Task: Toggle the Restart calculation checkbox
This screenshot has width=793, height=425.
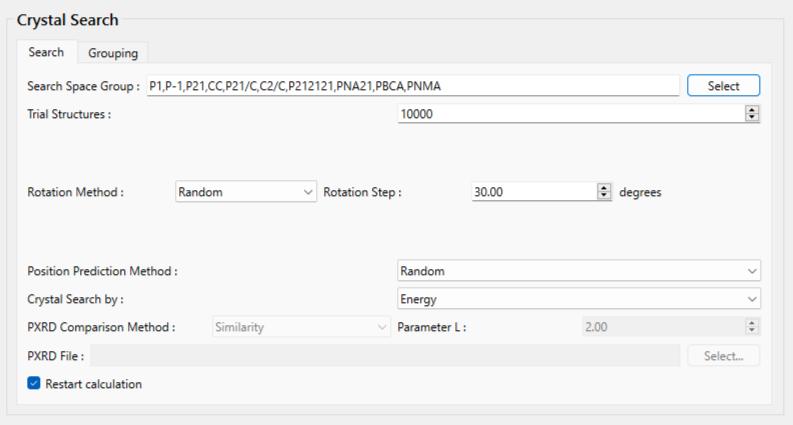Action: point(34,383)
